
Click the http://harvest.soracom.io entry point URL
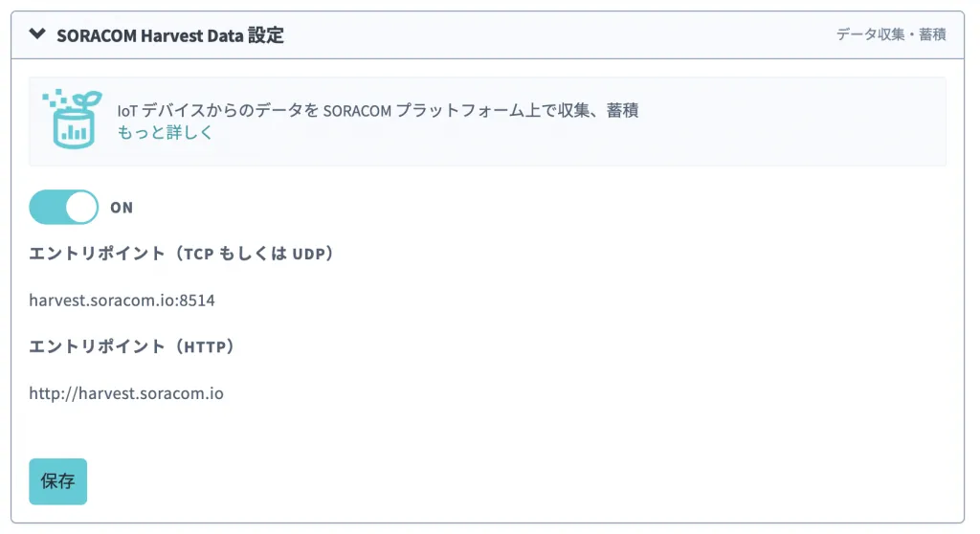tap(126, 393)
